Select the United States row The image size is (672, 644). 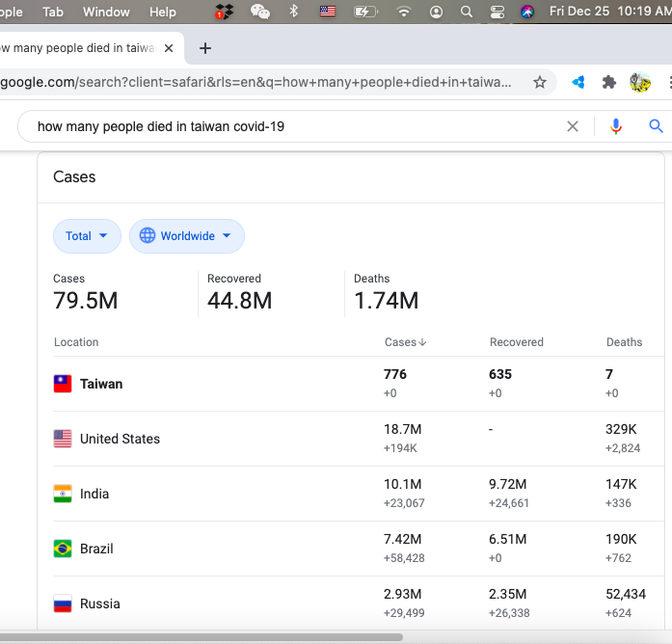pos(120,439)
